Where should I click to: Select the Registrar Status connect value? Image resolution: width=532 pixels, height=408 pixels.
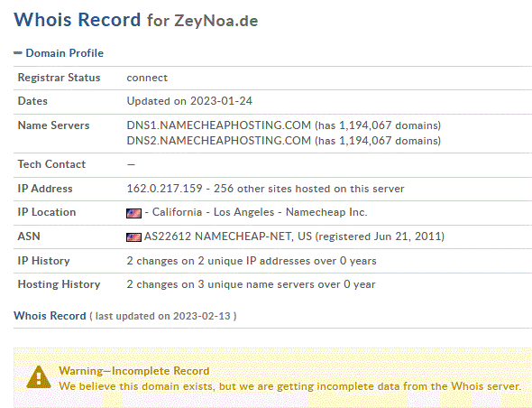coord(147,78)
